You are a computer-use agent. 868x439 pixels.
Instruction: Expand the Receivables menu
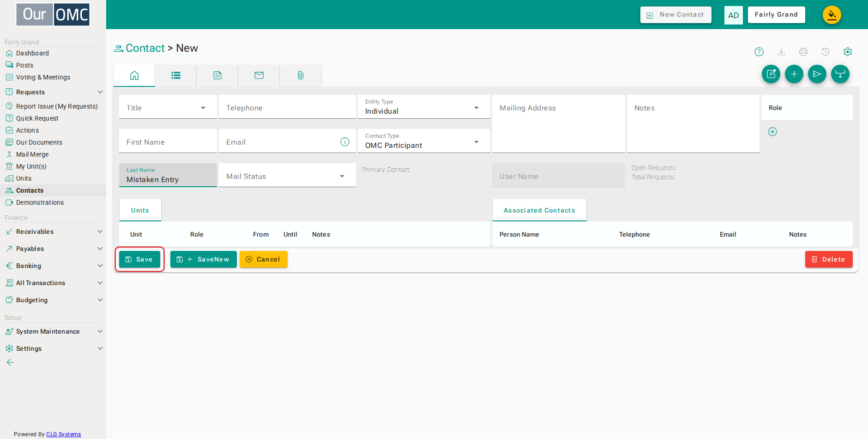(x=53, y=232)
